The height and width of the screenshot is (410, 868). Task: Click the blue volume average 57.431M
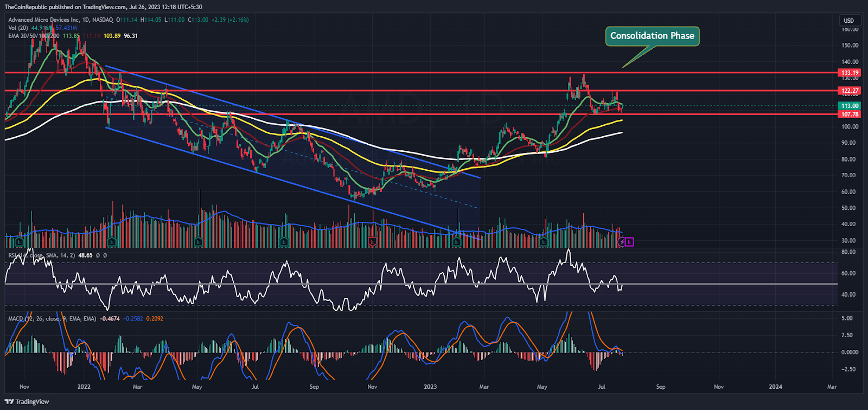pyautogui.click(x=66, y=28)
